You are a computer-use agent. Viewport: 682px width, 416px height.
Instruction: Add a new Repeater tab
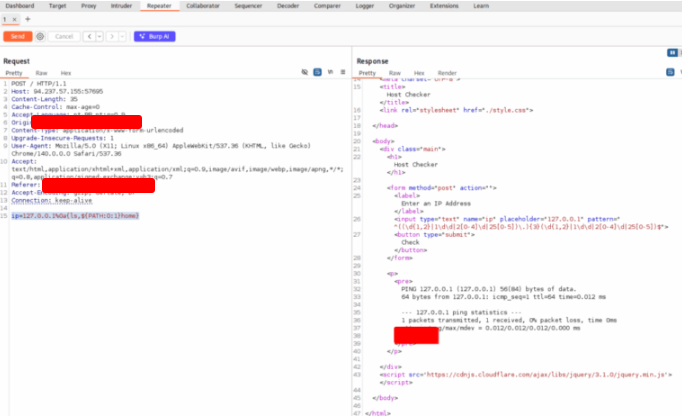26,19
